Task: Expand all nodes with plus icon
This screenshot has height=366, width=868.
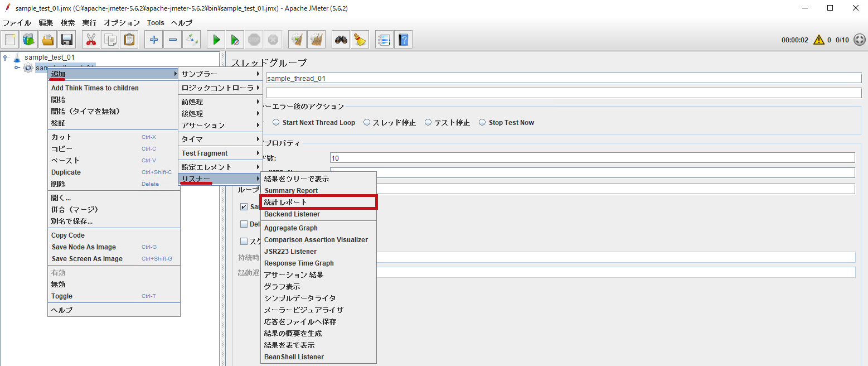Action: [x=154, y=40]
